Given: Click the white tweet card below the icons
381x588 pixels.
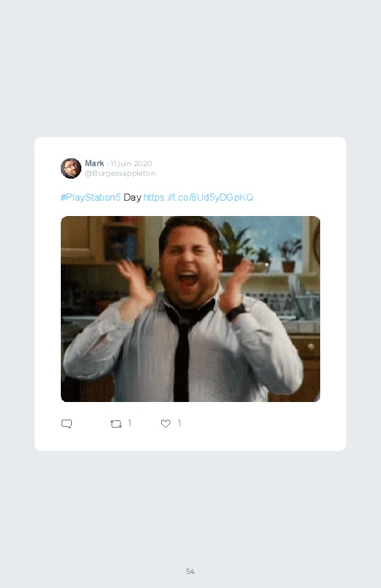Looking at the screenshot, I should click(x=190, y=441).
